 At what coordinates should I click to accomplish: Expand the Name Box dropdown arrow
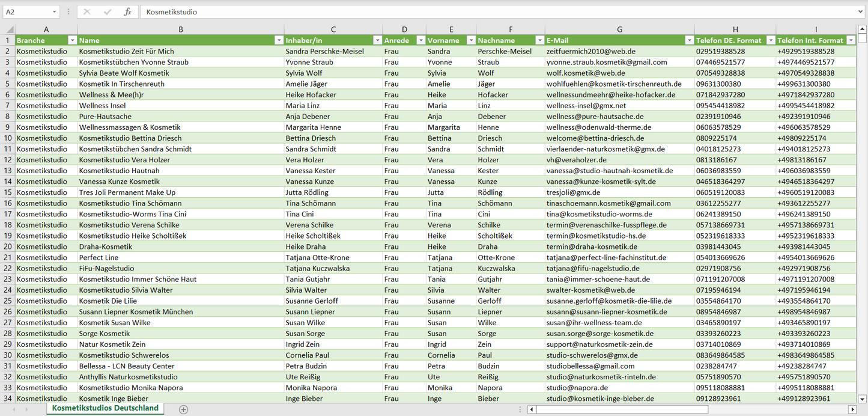click(55, 12)
